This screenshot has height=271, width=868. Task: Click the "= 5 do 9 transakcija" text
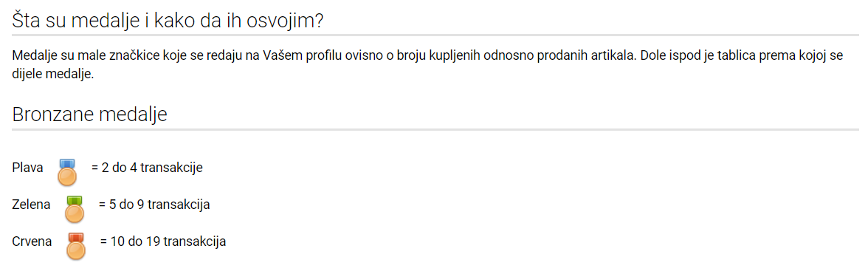(154, 205)
